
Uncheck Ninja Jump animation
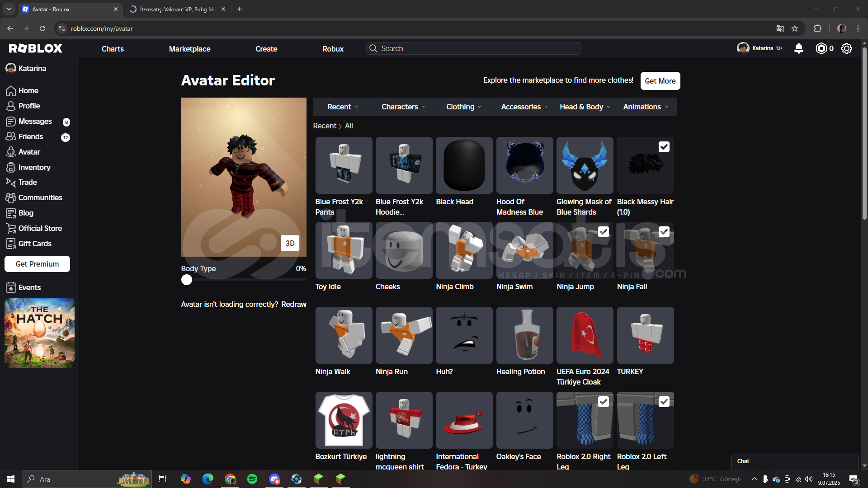point(604,232)
